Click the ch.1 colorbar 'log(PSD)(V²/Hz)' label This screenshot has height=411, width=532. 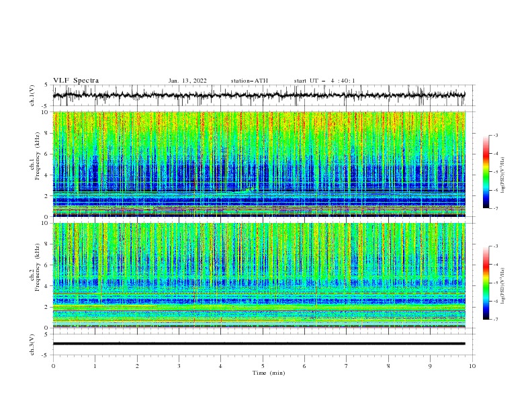(503, 175)
